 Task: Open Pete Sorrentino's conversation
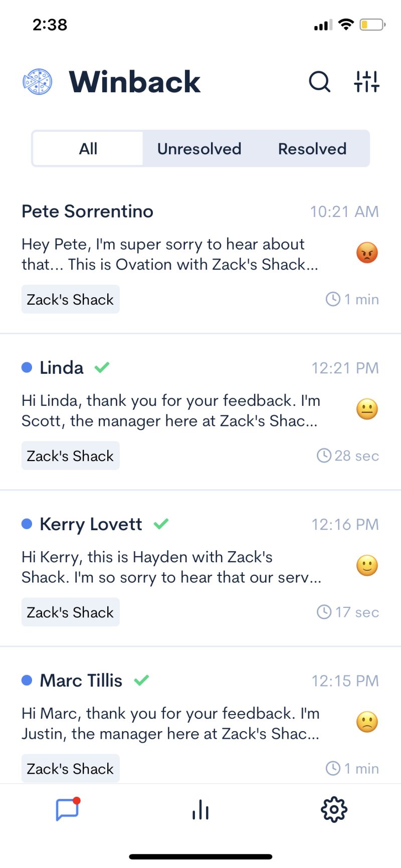pyautogui.click(x=87, y=211)
